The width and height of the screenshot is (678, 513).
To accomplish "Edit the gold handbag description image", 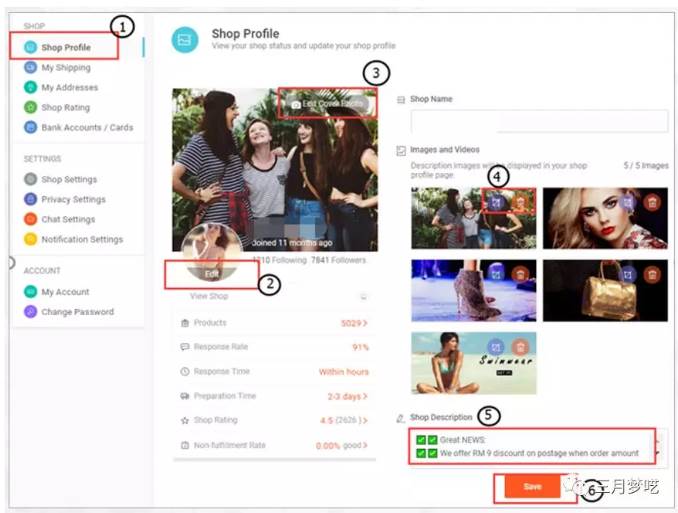I will [x=627, y=274].
